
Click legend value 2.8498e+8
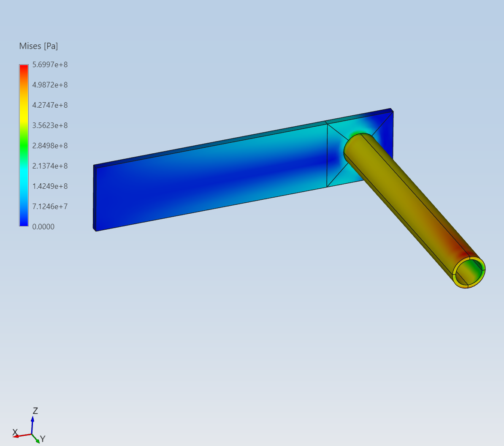[x=50, y=146]
